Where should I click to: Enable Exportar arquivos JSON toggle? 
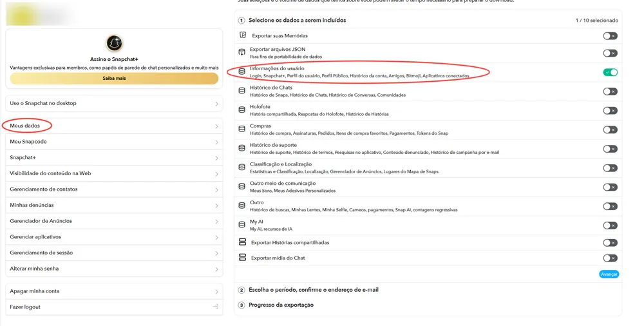[610, 53]
